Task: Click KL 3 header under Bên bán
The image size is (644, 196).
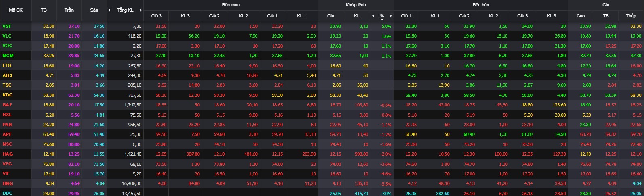Action: [x=551, y=16]
